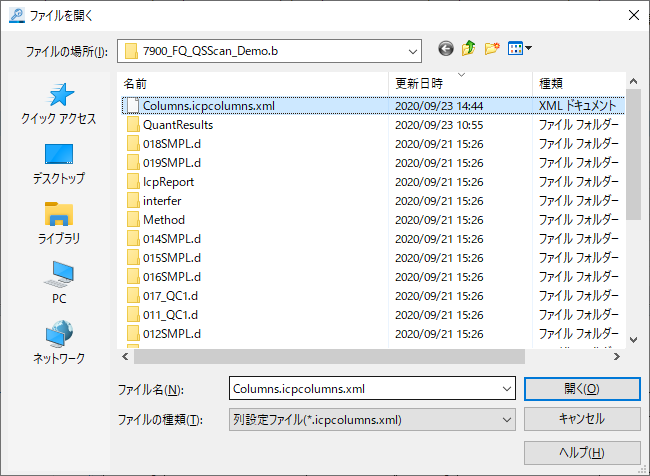Select the Method folder icon
The image size is (650, 476).
click(x=133, y=220)
